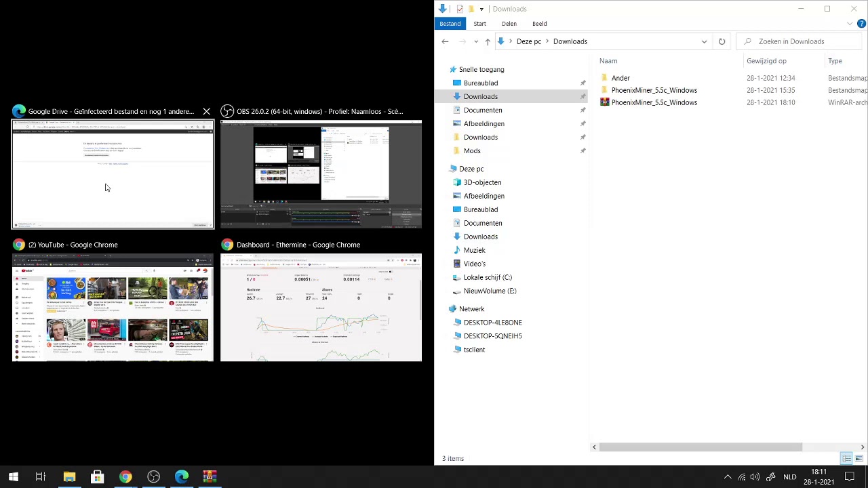Switch to large icons view in the status bar
Image resolution: width=868 pixels, height=488 pixels.
(x=859, y=459)
